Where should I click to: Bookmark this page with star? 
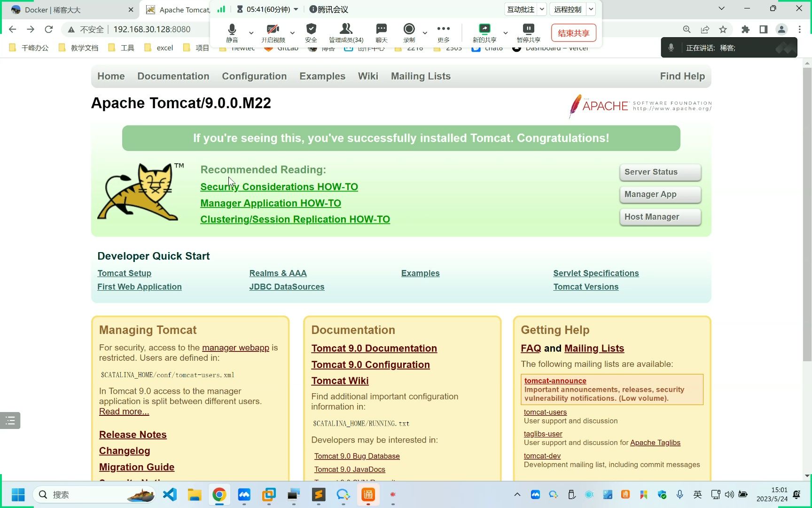coord(723,29)
